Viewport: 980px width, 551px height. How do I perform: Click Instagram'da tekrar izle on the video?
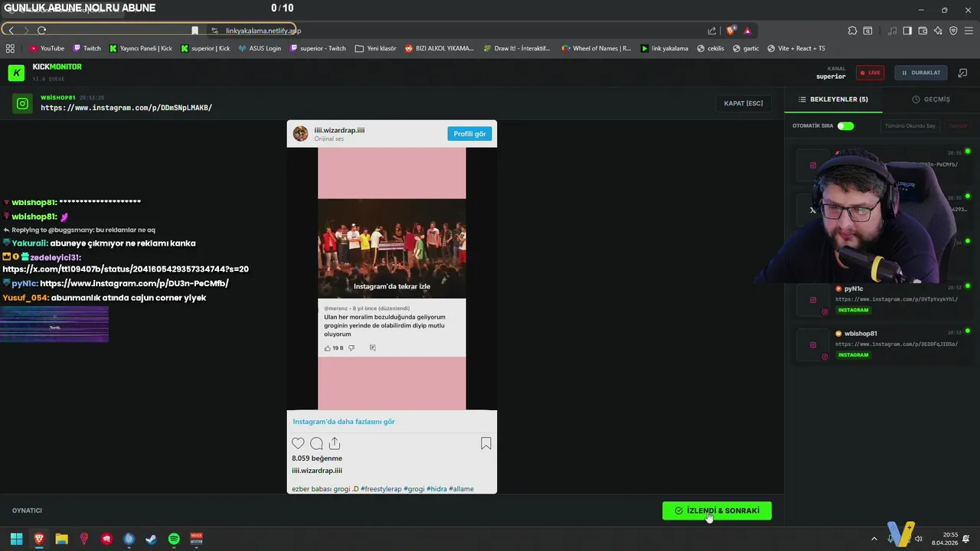(x=392, y=286)
